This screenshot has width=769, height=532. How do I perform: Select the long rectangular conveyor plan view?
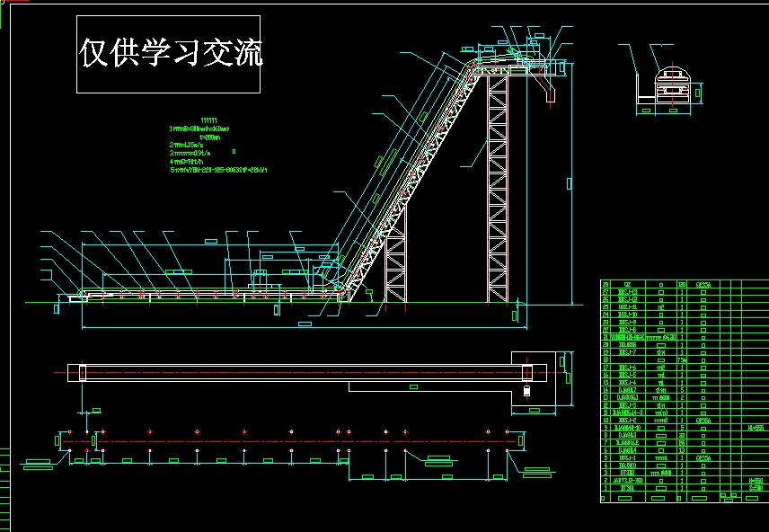tap(307, 373)
